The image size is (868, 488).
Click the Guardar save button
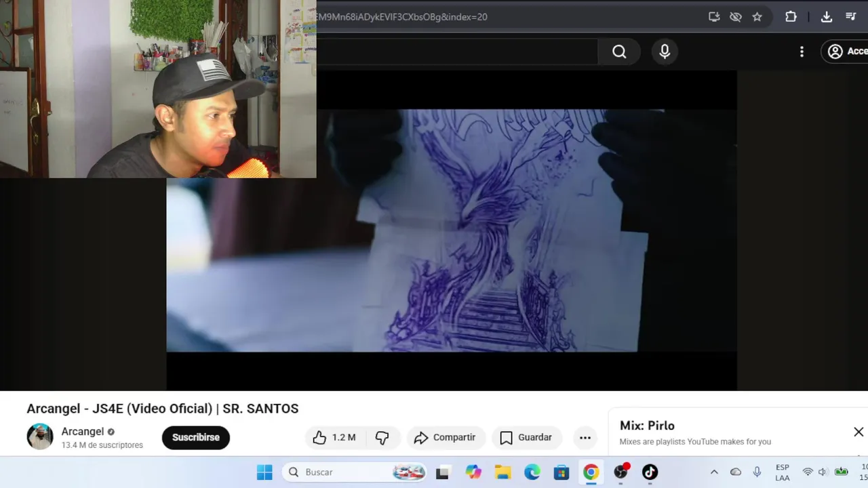(x=526, y=438)
